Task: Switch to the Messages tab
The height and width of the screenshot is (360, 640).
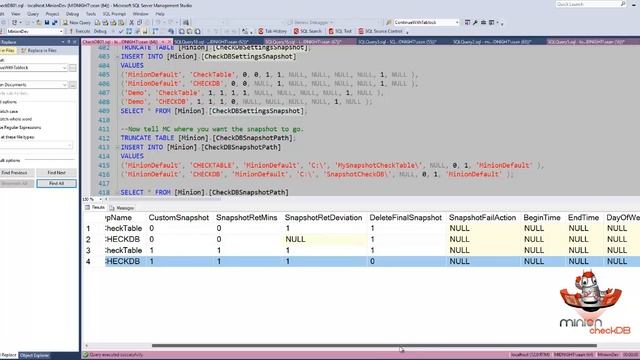Action: pyautogui.click(x=122, y=208)
